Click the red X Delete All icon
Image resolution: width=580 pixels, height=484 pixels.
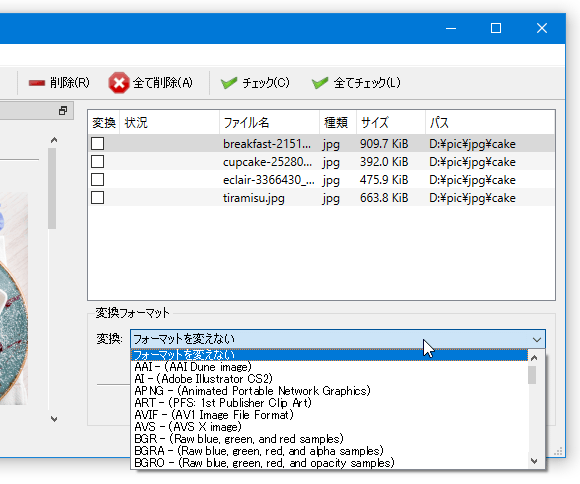click(119, 83)
